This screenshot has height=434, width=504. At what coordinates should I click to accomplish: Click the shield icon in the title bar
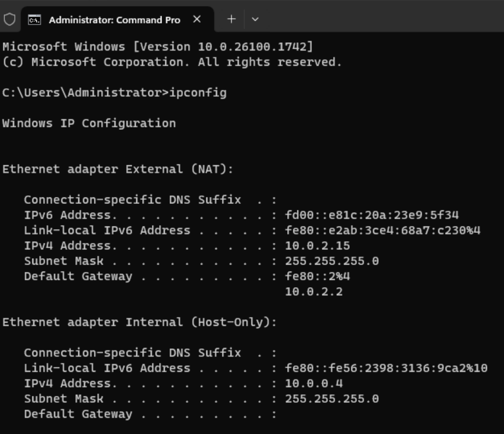click(x=9, y=20)
